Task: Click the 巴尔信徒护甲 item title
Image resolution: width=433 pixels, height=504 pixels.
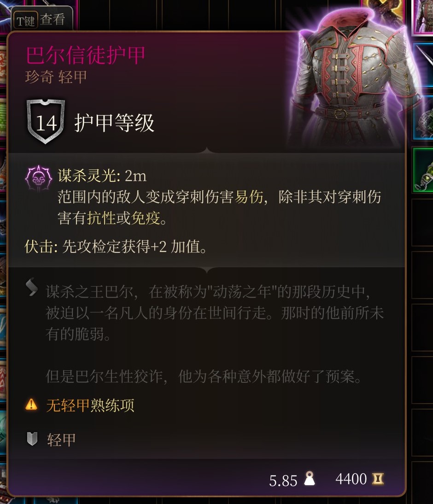Action: pos(86,56)
